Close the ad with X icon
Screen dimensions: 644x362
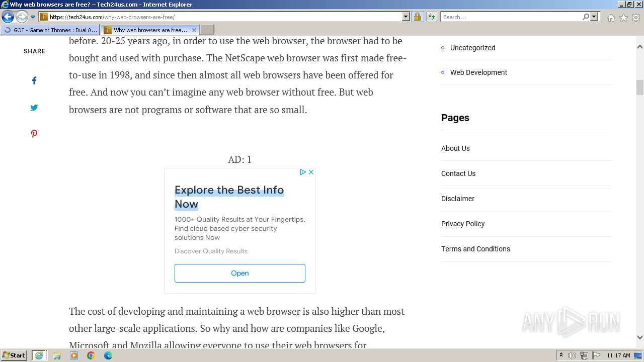click(x=311, y=172)
